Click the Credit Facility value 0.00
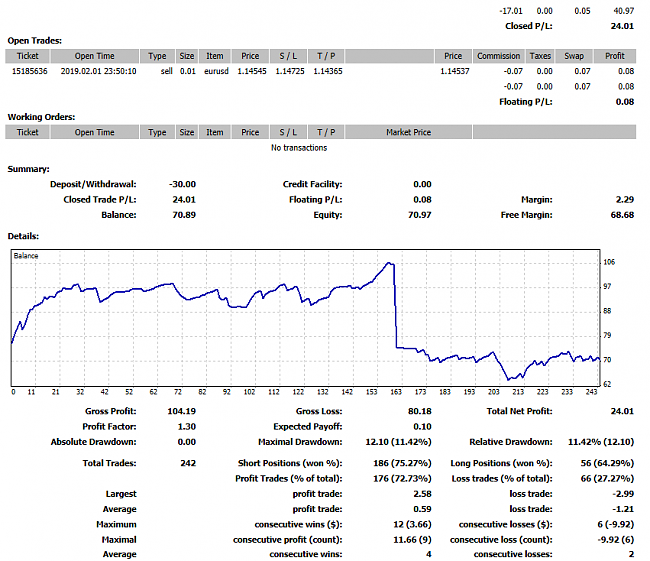The height and width of the screenshot is (561, 650). 422,184
